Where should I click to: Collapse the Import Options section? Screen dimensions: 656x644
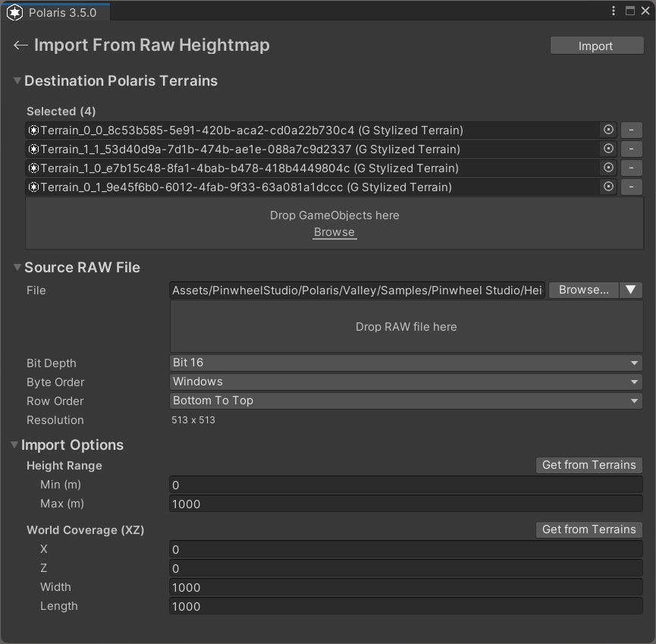pos(14,445)
